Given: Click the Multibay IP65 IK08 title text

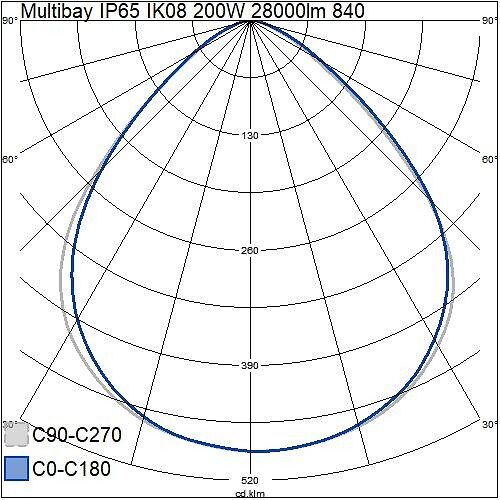Looking at the screenshot, I should click(103, 11).
